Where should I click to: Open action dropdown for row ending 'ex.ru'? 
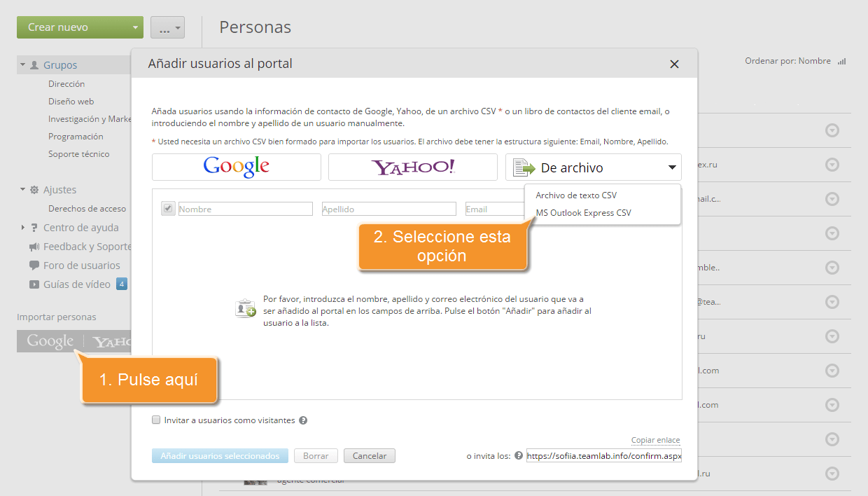[832, 165]
